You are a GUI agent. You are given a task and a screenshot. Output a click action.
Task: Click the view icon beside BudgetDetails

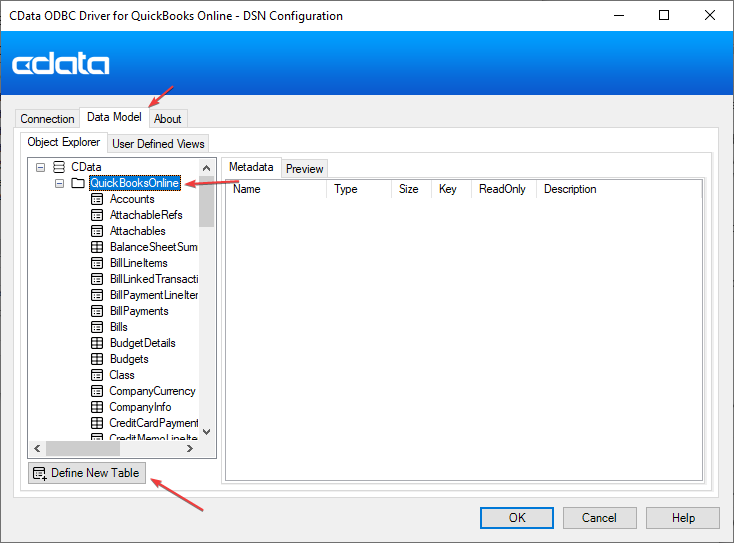click(97, 343)
